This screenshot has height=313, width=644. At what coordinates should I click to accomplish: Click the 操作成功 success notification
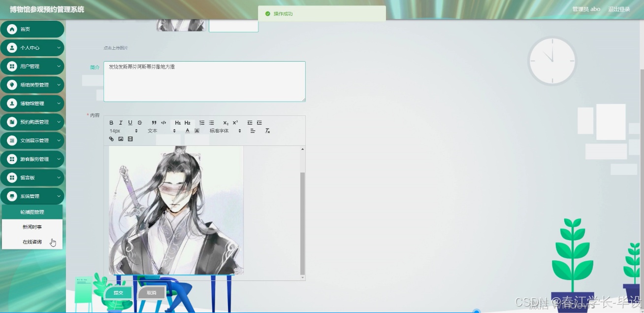[x=322, y=14]
